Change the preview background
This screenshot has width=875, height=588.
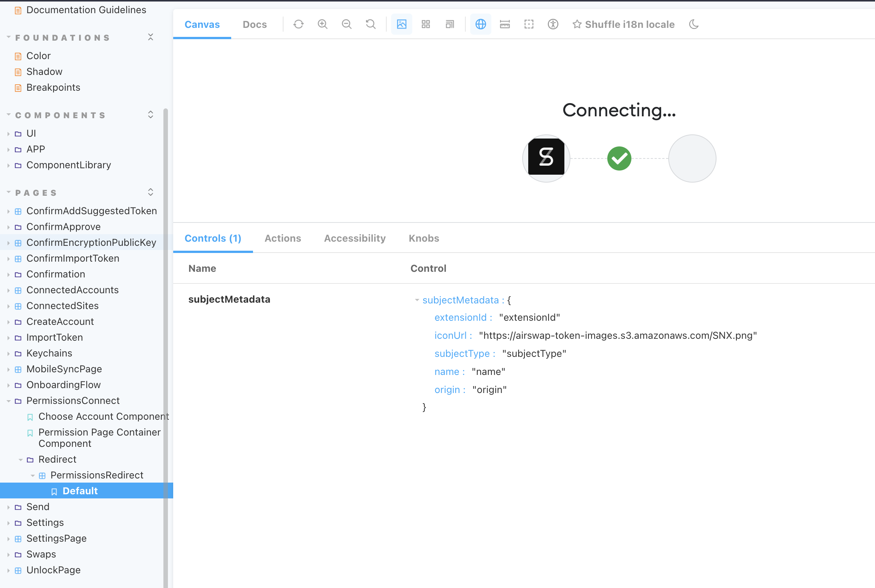(x=401, y=24)
